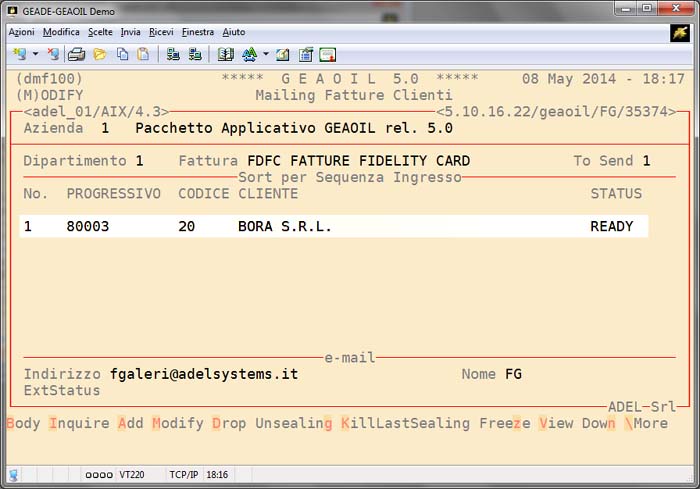Click the paste clipboard icon
Screen dimensions: 700x489
tap(143, 54)
